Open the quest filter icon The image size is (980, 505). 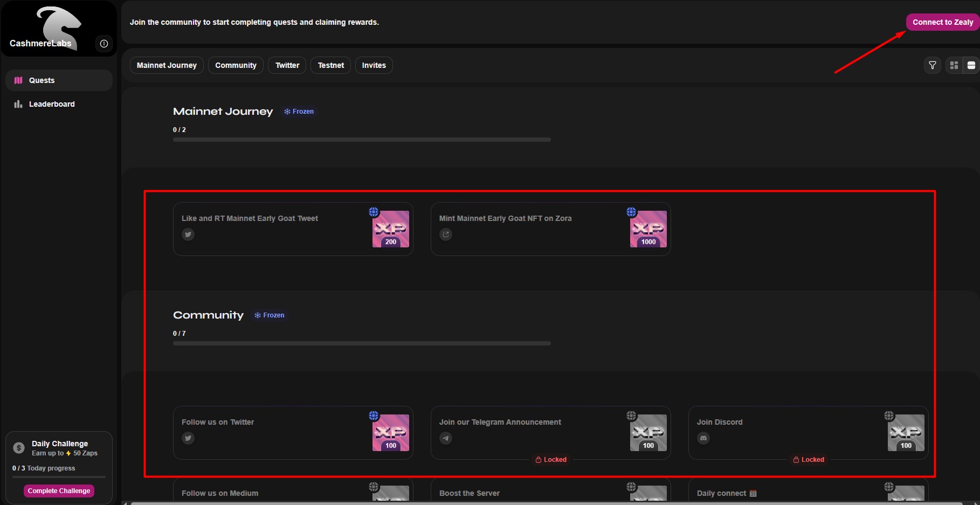click(x=932, y=65)
